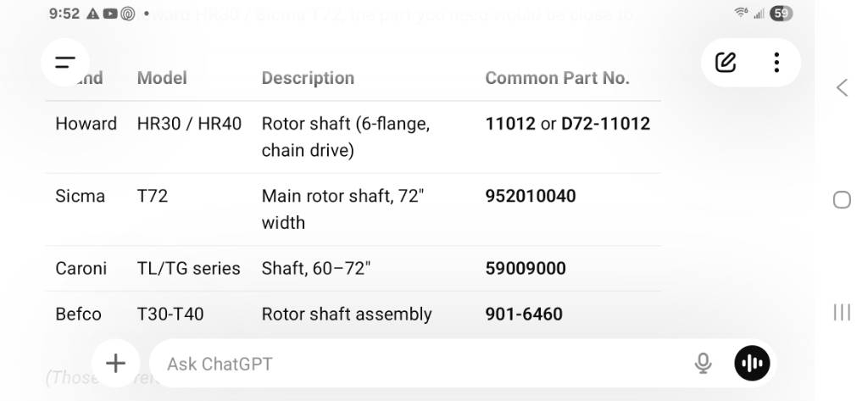868x401 pixels.
Task: Tap the battery indicator in status bar
Action: 781,14
